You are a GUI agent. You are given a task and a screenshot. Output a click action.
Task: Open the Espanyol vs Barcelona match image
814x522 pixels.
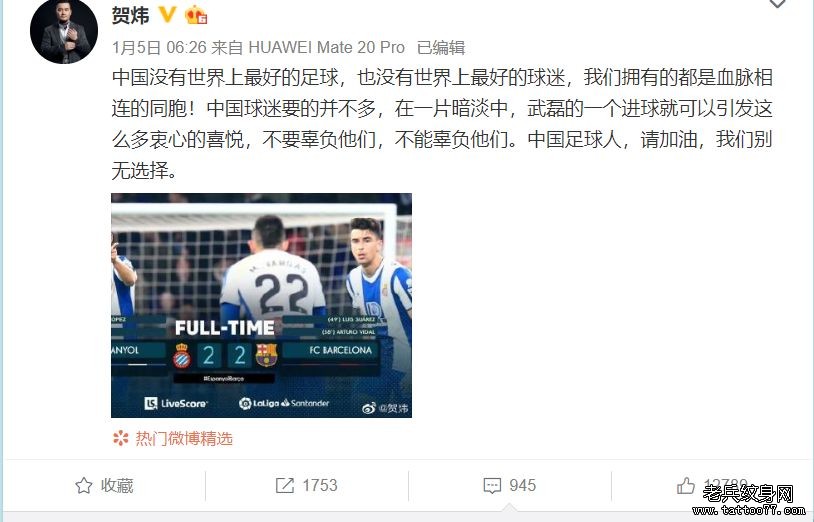(261, 305)
